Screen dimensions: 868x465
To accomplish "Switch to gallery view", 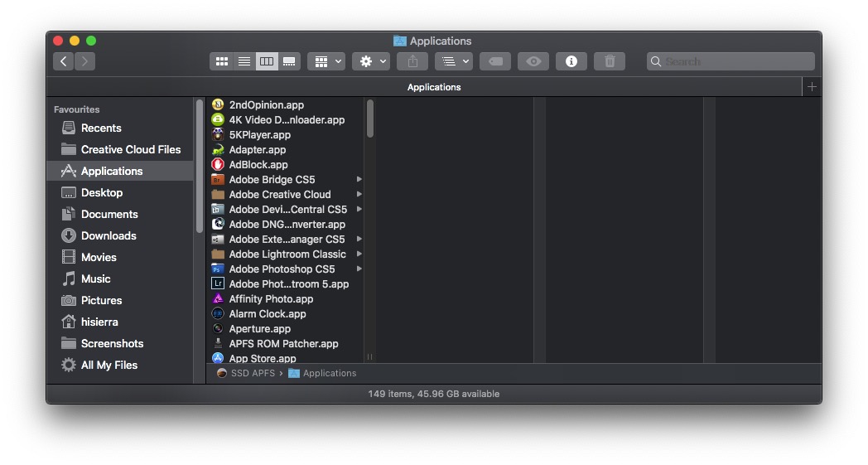I will pos(290,61).
